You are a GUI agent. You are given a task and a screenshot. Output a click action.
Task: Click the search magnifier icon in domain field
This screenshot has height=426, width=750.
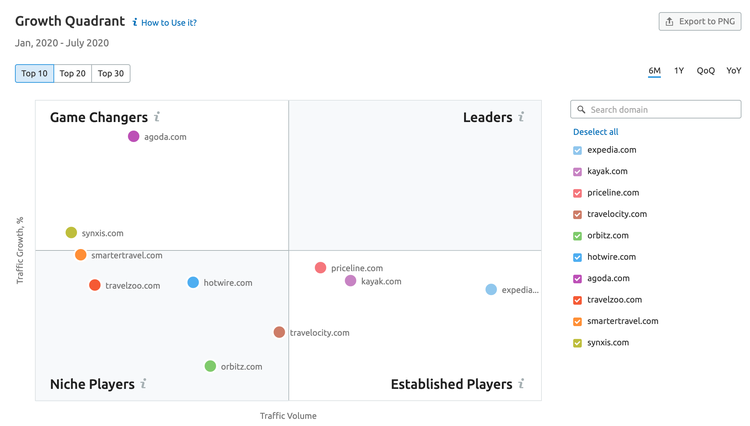tap(581, 109)
